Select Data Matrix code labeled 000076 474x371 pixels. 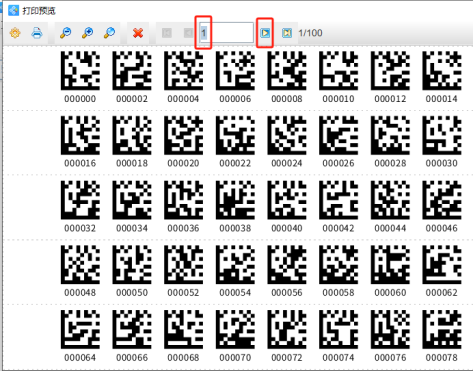pyautogui.click(x=390, y=329)
